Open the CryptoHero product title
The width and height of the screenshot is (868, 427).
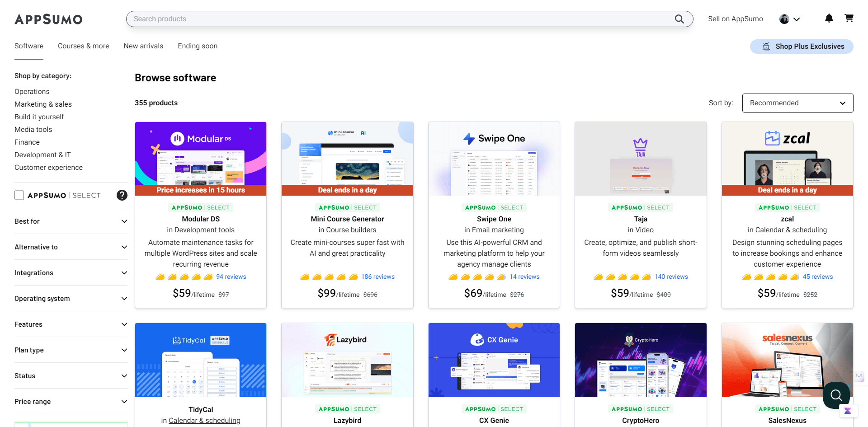pos(641,421)
